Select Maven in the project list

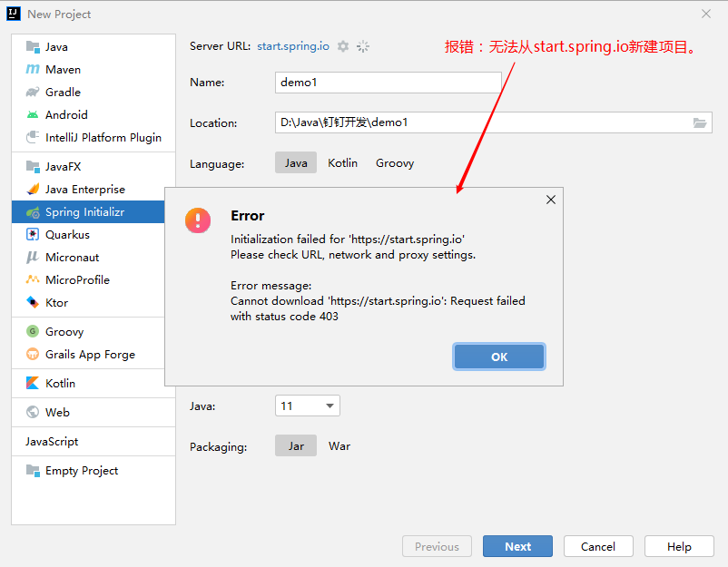pyautogui.click(x=93, y=70)
